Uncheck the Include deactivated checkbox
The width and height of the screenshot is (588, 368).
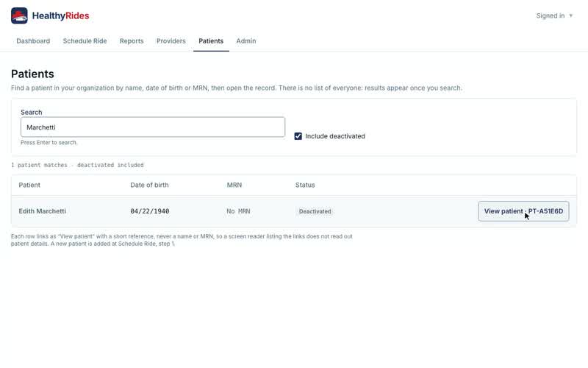coord(298,136)
